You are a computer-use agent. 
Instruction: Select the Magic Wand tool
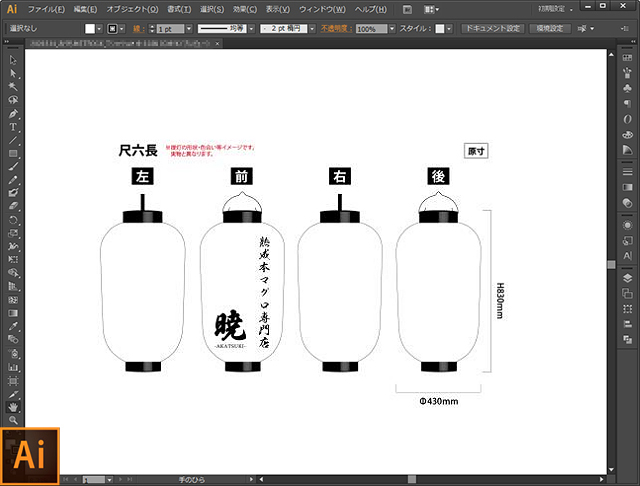[x=13, y=87]
